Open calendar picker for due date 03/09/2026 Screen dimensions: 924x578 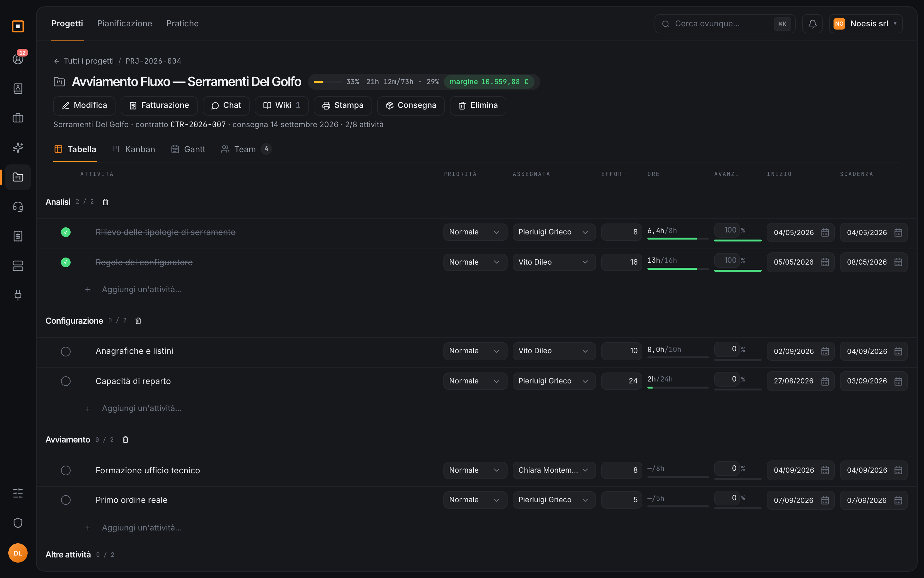click(898, 381)
